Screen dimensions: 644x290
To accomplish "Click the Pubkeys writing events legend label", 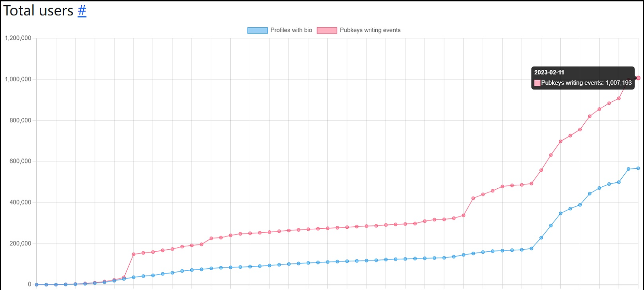I will [x=370, y=30].
